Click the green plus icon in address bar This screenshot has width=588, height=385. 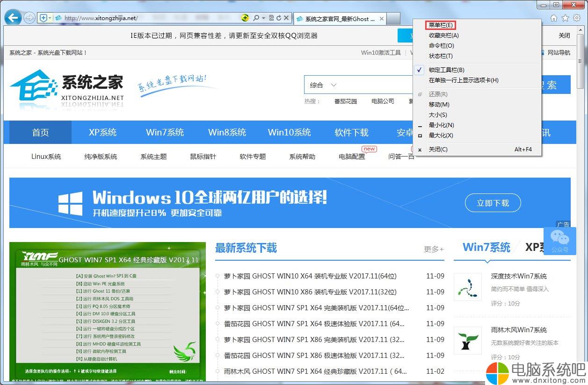click(x=245, y=18)
